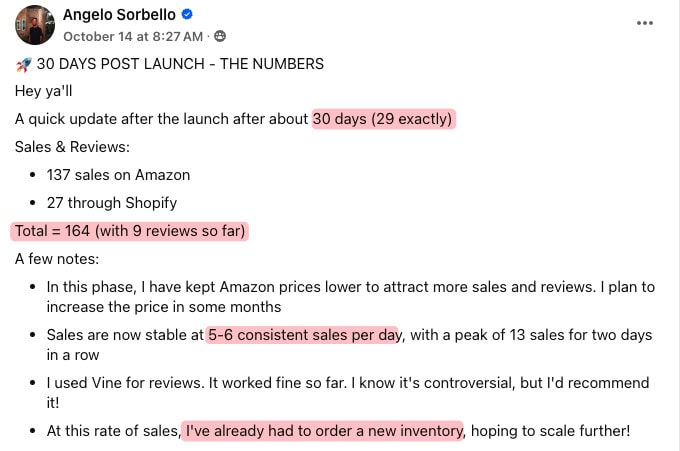Click 'hoping to scale further!' text
This screenshot has width=680, height=451.
tap(550, 431)
